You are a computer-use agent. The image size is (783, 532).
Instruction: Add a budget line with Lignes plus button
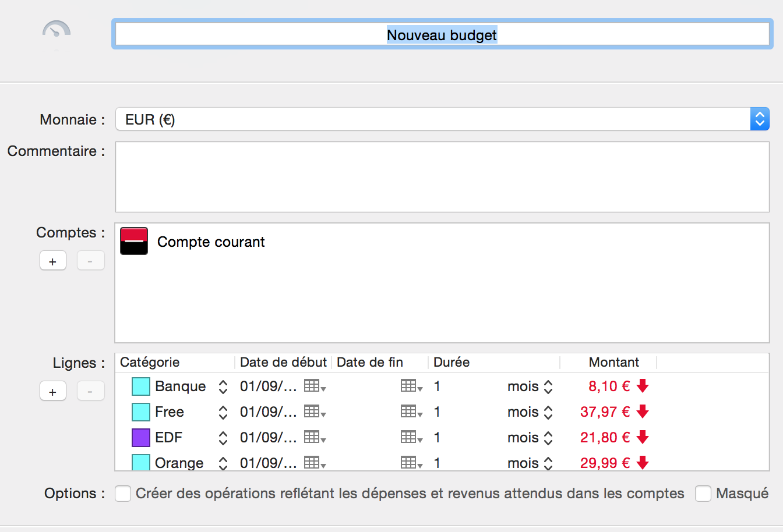[x=53, y=391]
